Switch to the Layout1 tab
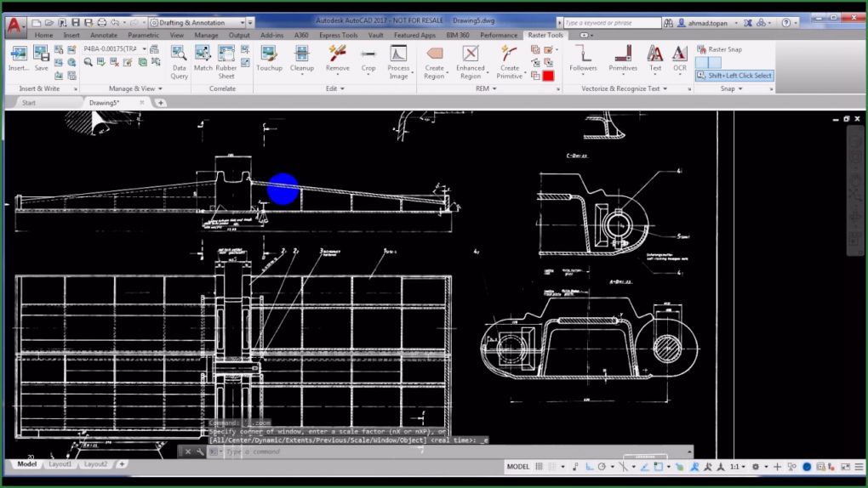The image size is (868, 488). [x=60, y=464]
